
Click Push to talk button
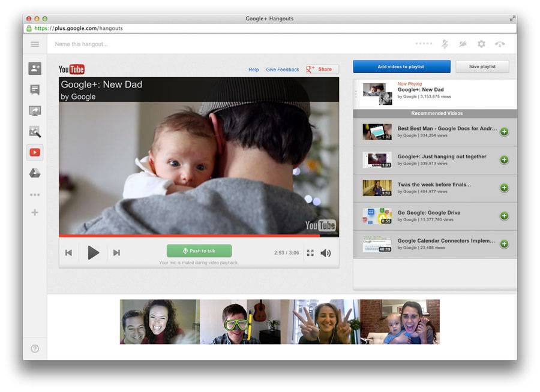(x=199, y=251)
